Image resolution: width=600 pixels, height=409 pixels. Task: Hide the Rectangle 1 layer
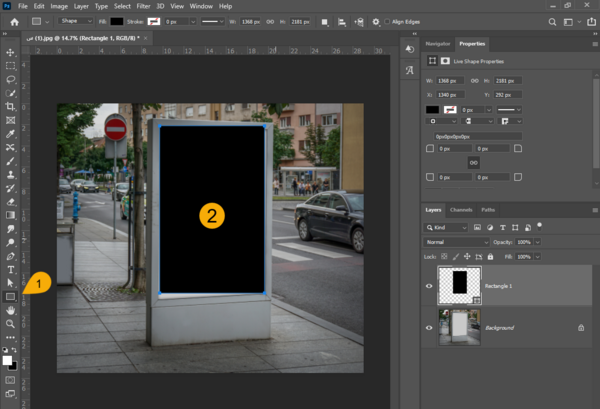click(x=429, y=286)
